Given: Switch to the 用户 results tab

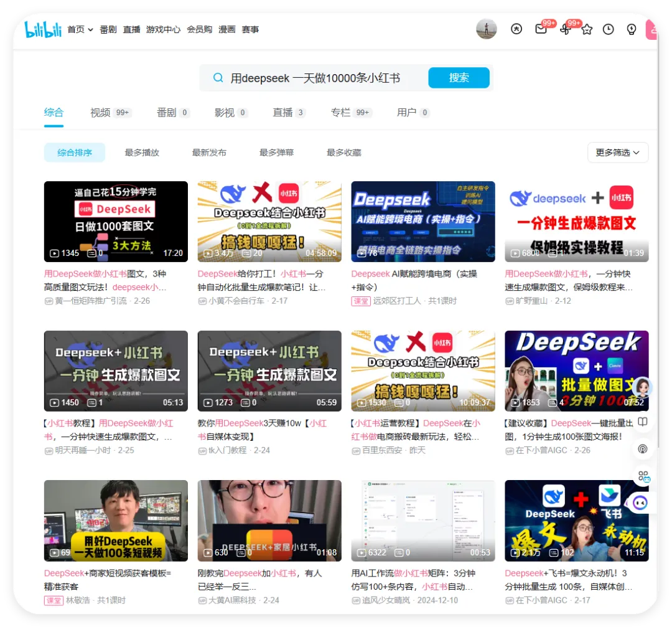Looking at the screenshot, I should 413,112.
